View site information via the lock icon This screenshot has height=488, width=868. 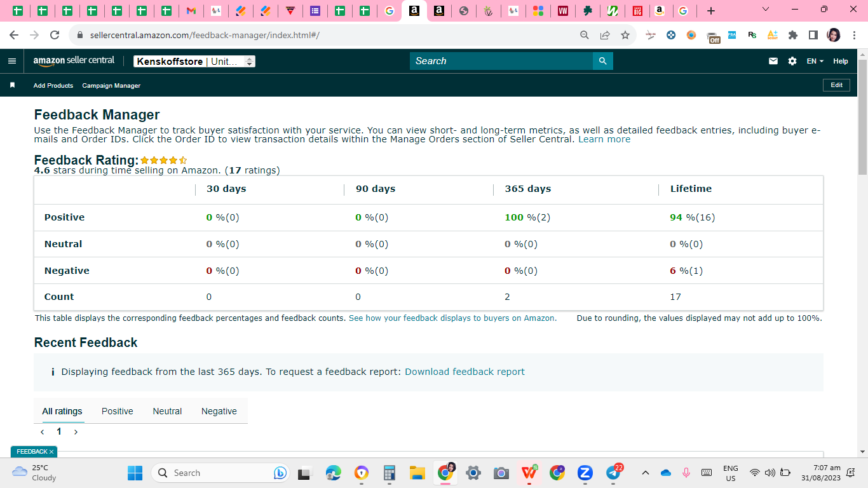[80, 35]
